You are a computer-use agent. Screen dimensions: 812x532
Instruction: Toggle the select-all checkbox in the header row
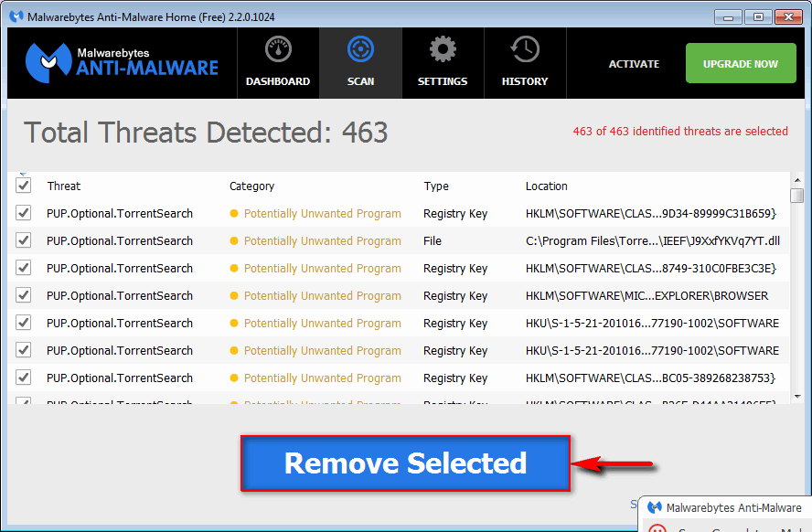(23, 186)
